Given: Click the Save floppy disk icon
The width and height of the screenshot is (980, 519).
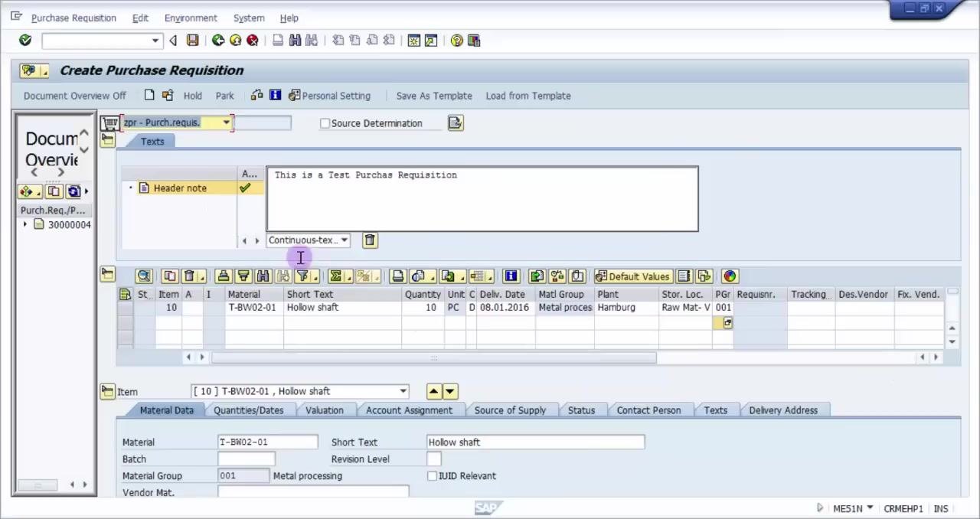Looking at the screenshot, I should click(x=193, y=41).
